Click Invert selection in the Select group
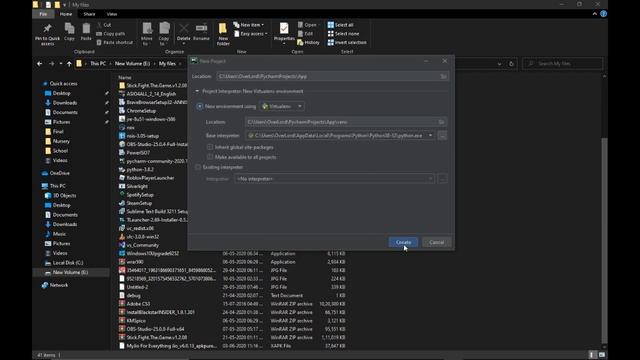The image size is (640, 360). pyautogui.click(x=347, y=42)
